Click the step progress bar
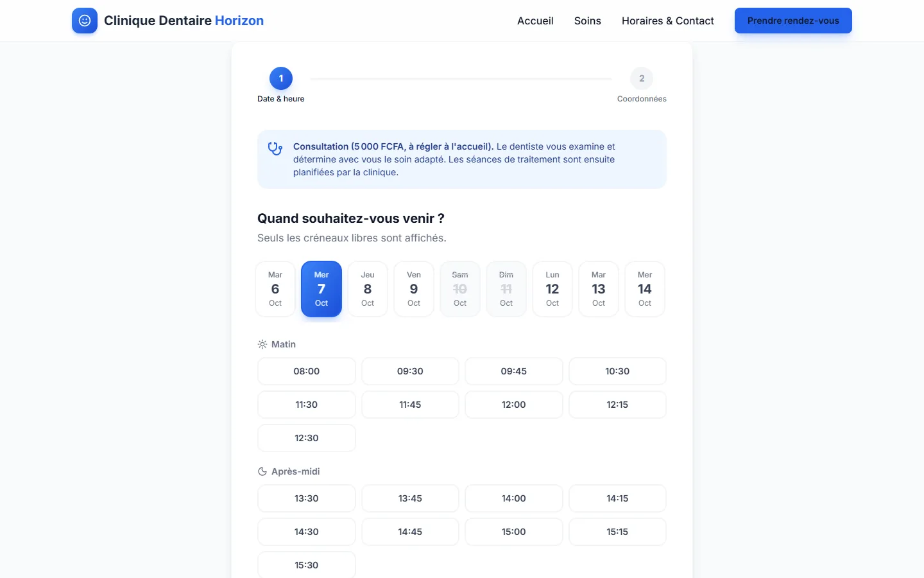This screenshot has height=578, width=924. coord(461,79)
